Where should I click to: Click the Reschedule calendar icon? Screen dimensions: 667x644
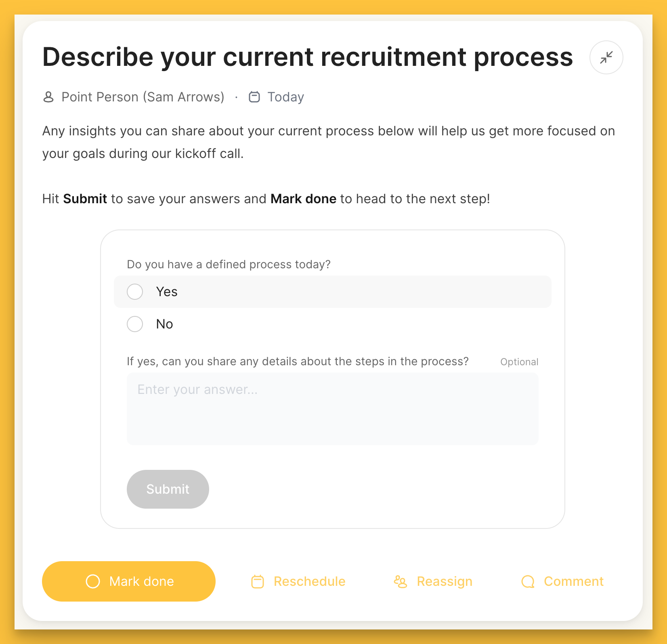coord(258,582)
